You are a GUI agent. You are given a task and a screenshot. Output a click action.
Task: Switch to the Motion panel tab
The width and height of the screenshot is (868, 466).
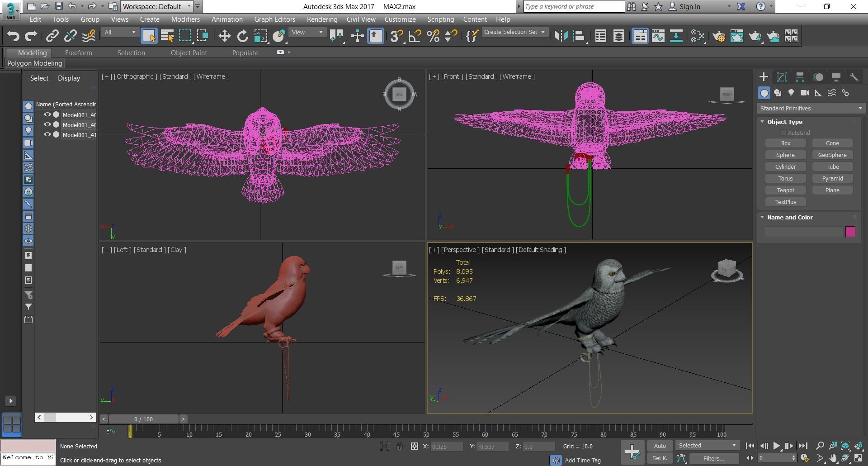click(818, 77)
